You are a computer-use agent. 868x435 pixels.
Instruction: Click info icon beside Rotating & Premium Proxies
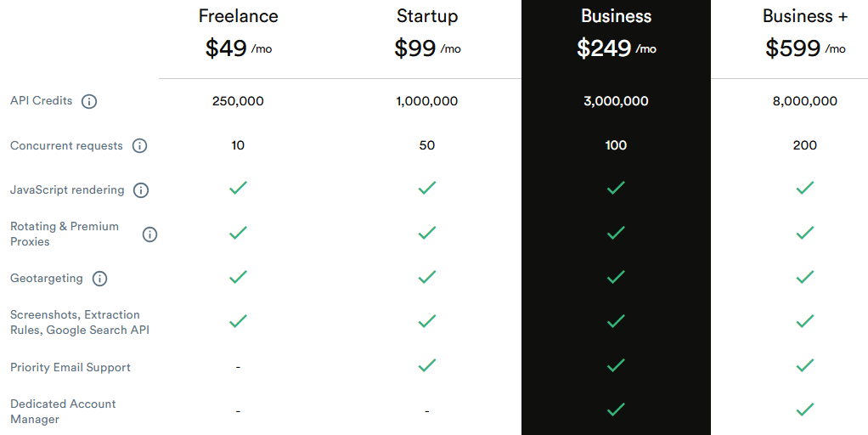coord(150,234)
